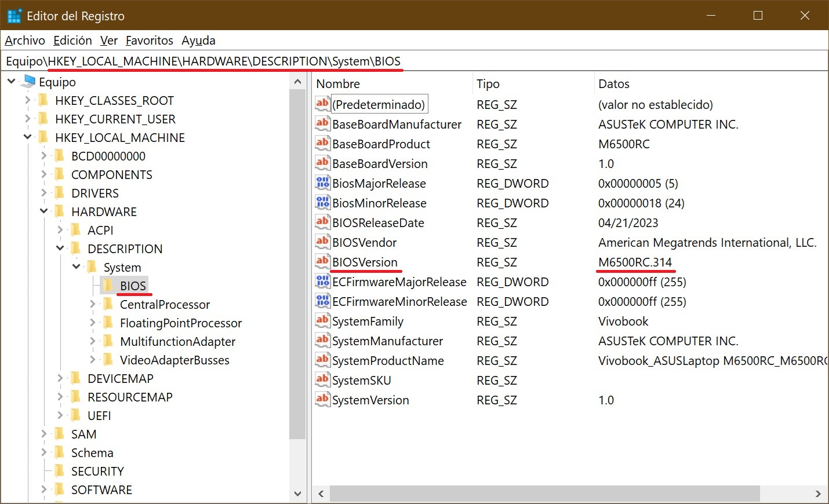Click the BiosMajorRelease DWORD value icon
The height and width of the screenshot is (504, 829).
point(322,183)
